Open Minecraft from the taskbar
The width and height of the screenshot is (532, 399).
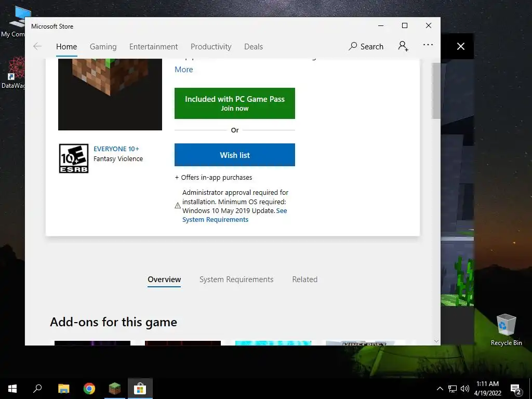(115, 389)
